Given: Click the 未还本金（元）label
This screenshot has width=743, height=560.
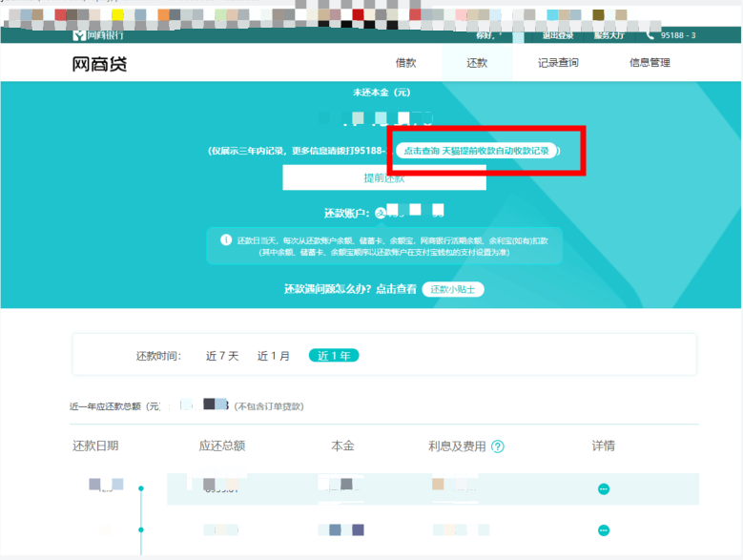Looking at the screenshot, I should pos(382,93).
